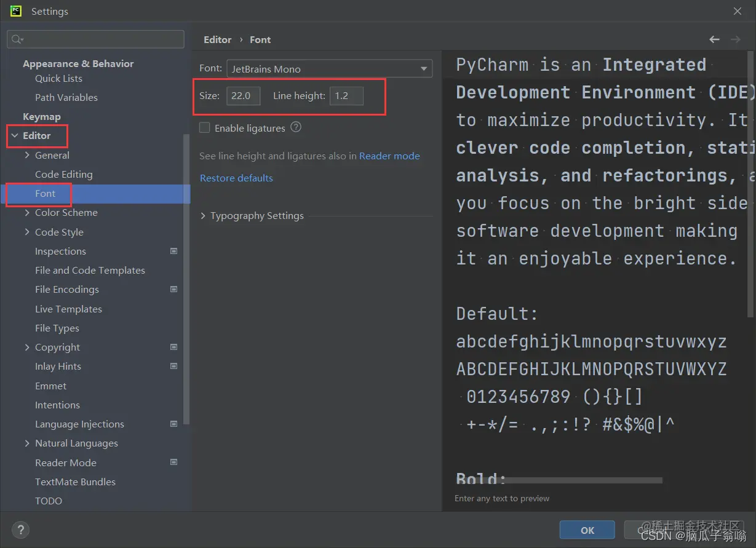Open TODO settings
The image size is (756, 548).
49,501
